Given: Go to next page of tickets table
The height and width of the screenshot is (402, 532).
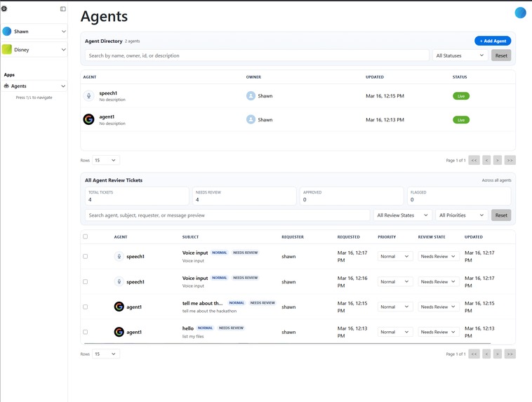Looking at the screenshot, I should point(498,354).
